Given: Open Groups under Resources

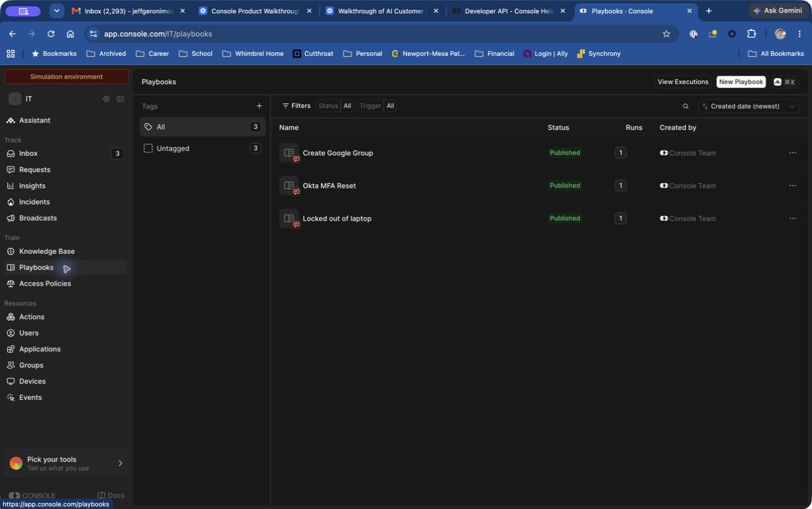Looking at the screenshot, I should pos(65,365).
